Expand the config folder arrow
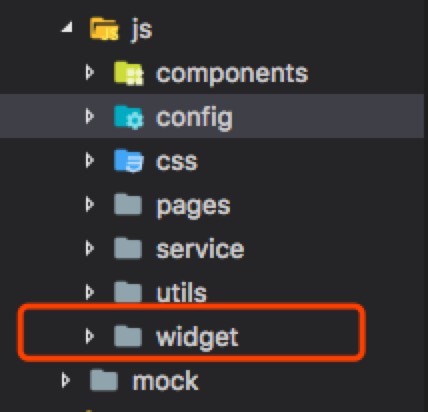The image size is (428, 412). pos(89,116)
